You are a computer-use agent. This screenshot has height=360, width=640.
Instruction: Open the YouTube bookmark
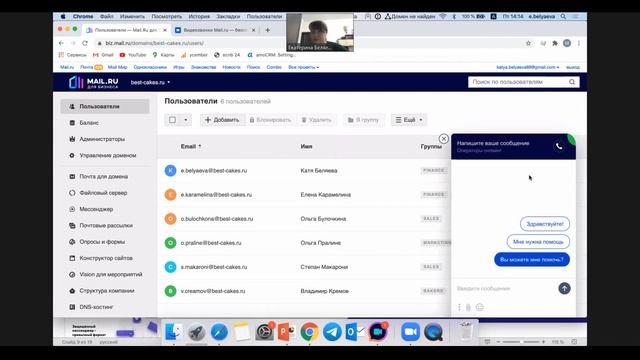click(133, 55)
